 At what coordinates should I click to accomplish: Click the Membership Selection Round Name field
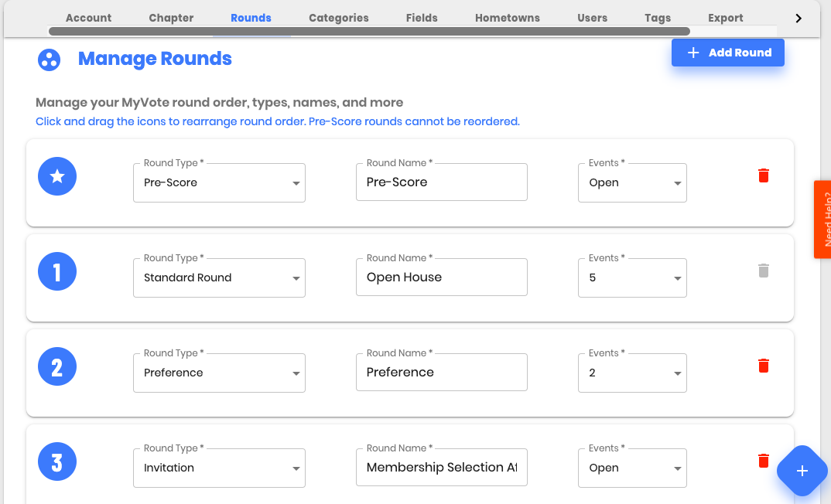click(x=442, y=468)
